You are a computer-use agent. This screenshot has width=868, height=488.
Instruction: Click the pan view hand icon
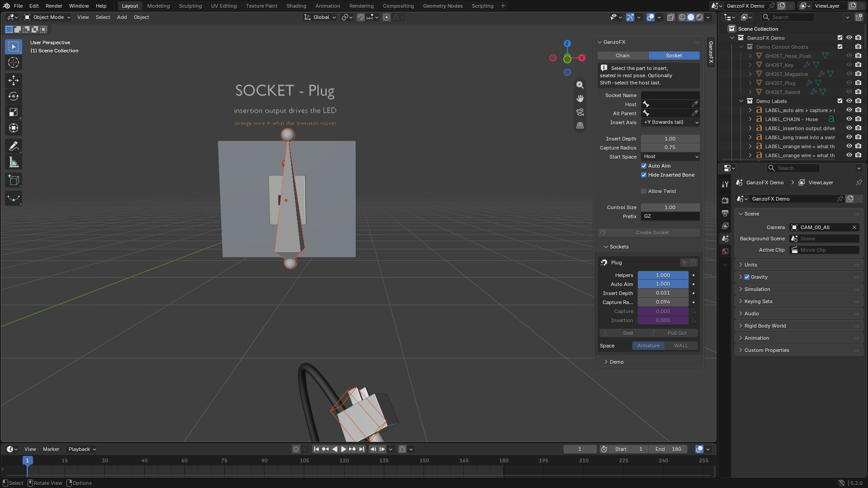tap(580, 99)
